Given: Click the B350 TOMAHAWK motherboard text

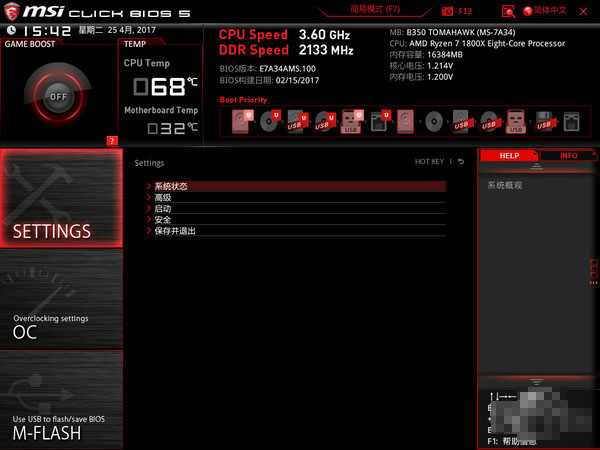Looking at the screenshot, I should point(461,32).
